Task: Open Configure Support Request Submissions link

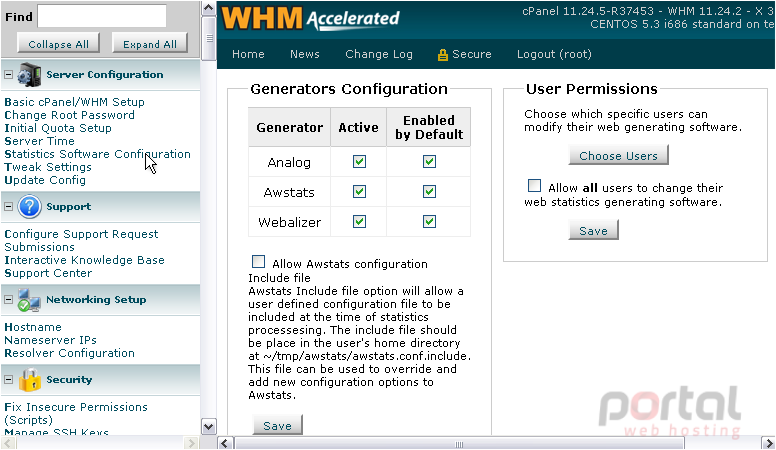Action: [81, 240]
